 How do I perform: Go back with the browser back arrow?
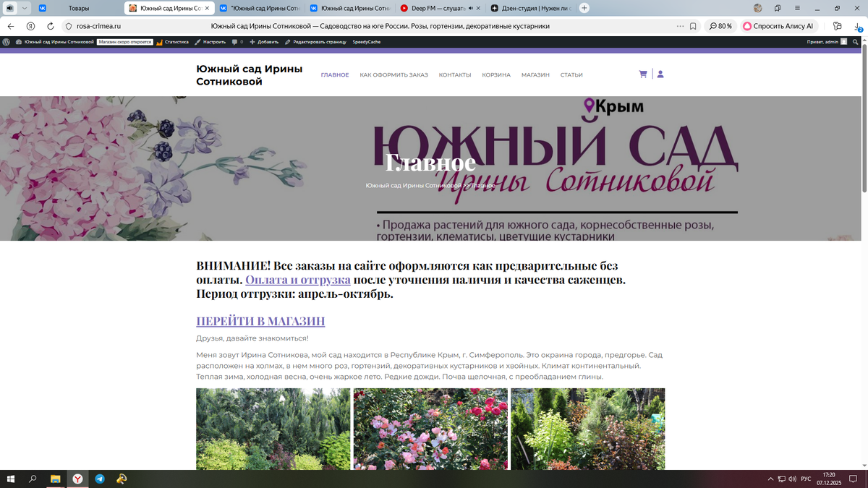coord(11,26)
